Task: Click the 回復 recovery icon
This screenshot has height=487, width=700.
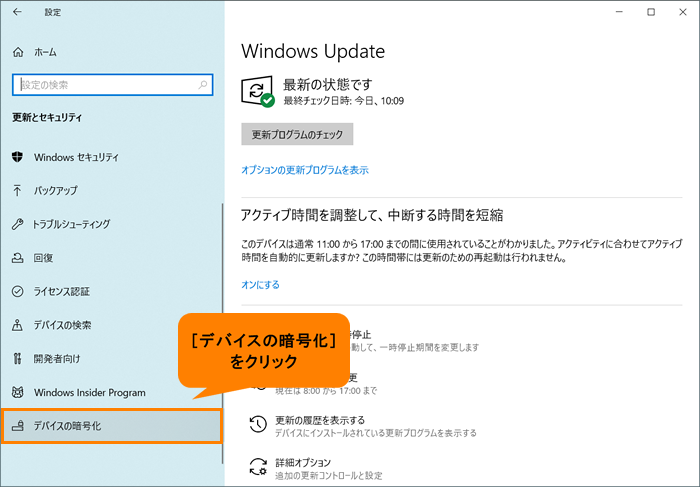Action: 17,258
